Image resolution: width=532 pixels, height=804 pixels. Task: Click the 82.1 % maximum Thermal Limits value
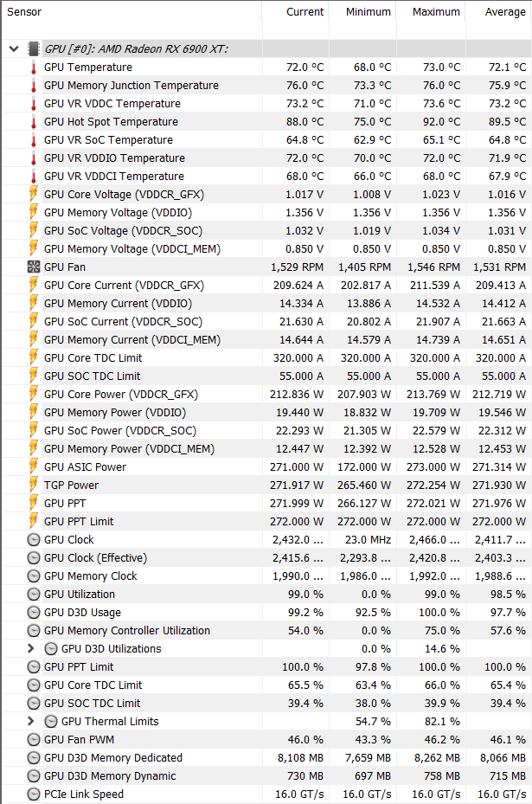442,722
